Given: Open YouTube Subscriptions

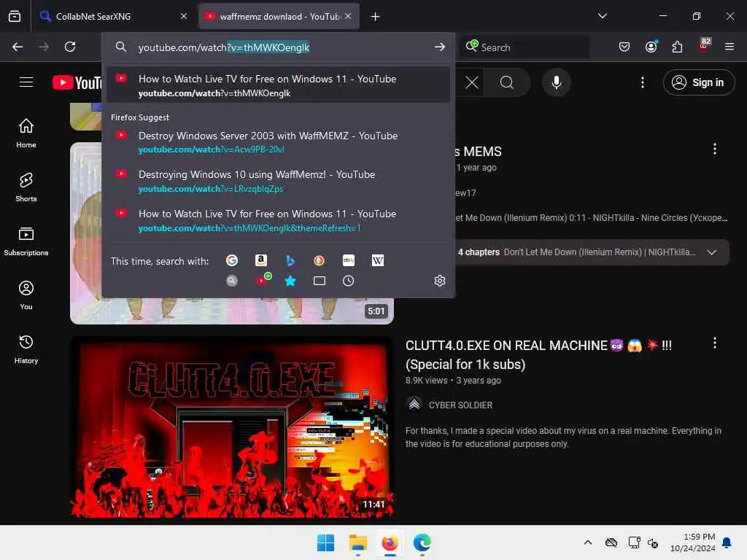Looking at the screenshot, I should tap(26, 241).
